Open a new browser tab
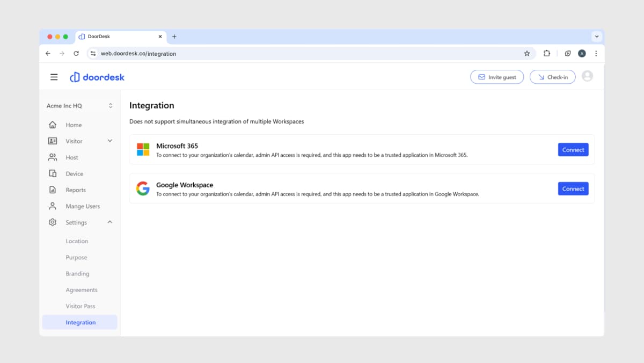 click(174, 37)
